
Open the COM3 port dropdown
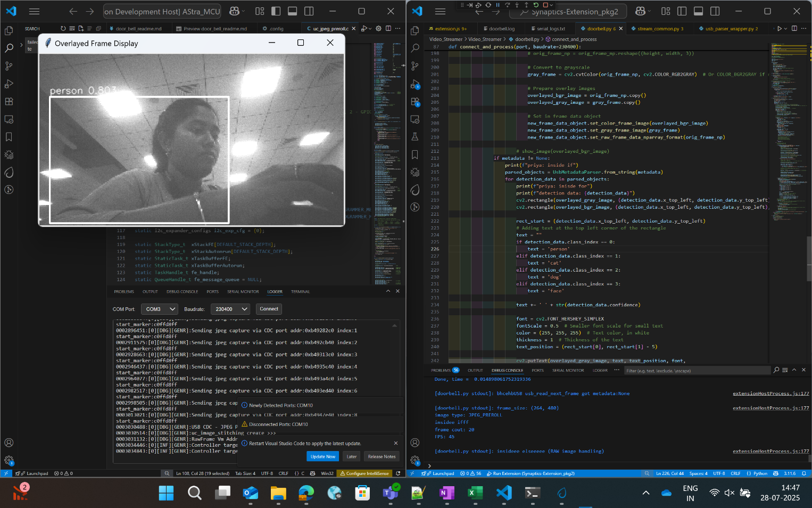159,309
